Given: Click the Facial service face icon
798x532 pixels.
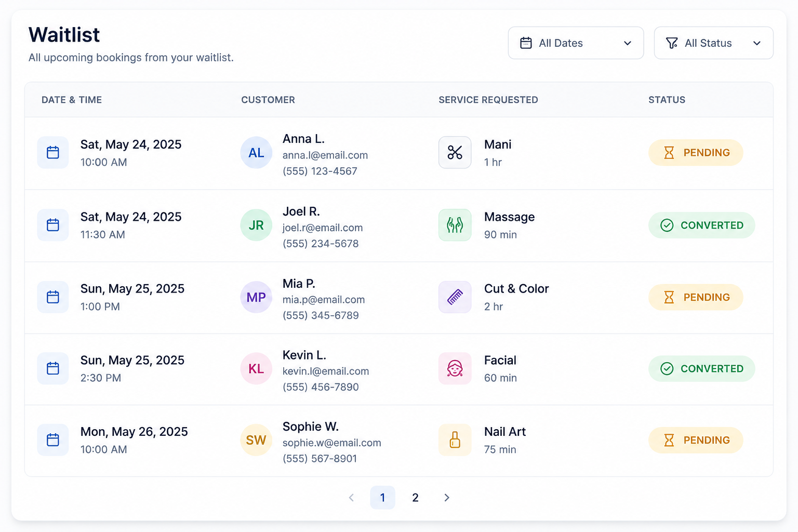Looking at the screenshot, I should pos(455,368).
